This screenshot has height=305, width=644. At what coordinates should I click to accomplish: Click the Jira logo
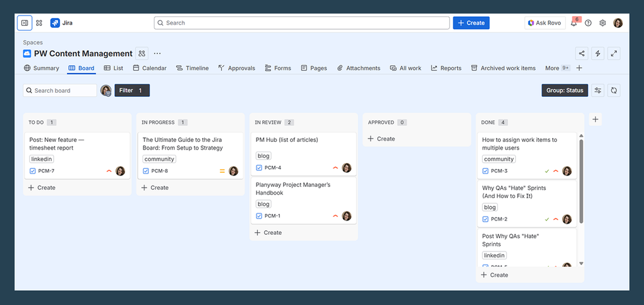(x=62, y=23)
